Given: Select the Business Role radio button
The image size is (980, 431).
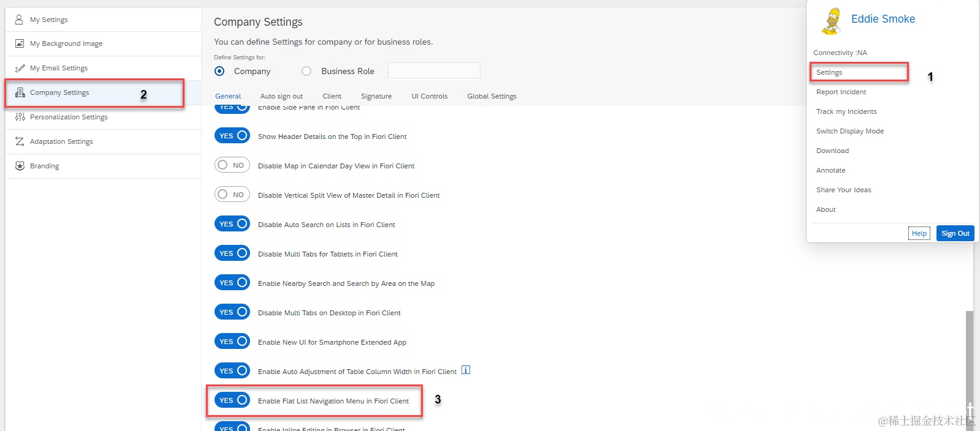Looking at the screenshot, I should (306, 71).
